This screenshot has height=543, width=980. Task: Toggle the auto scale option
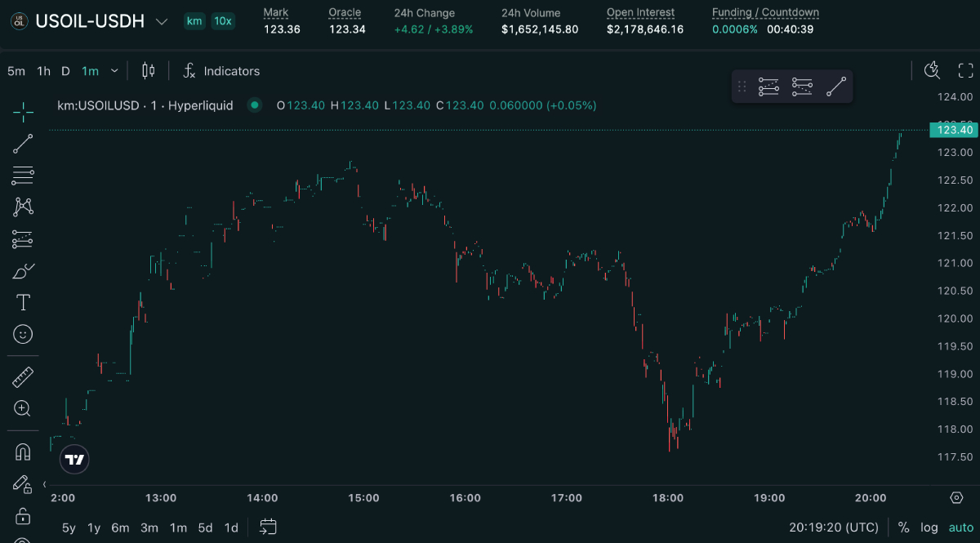[x=960, y=527]
